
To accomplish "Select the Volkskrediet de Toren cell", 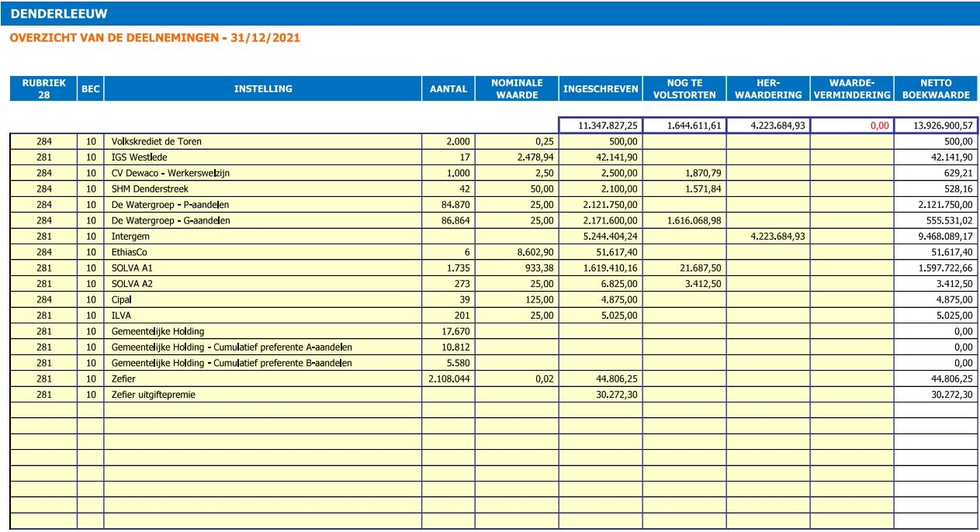I will [x=263, y=142].
